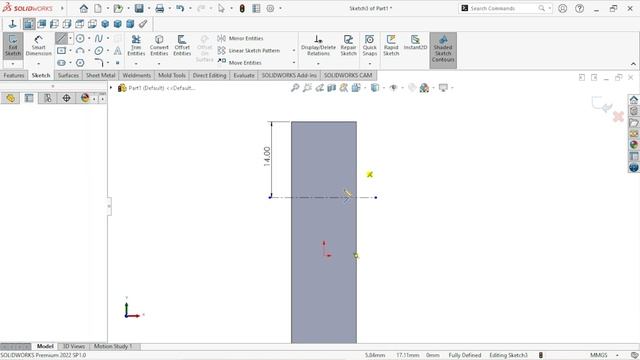640x360 pixels.
Task: Select the Line sketch tool
Action: [61, 38]
